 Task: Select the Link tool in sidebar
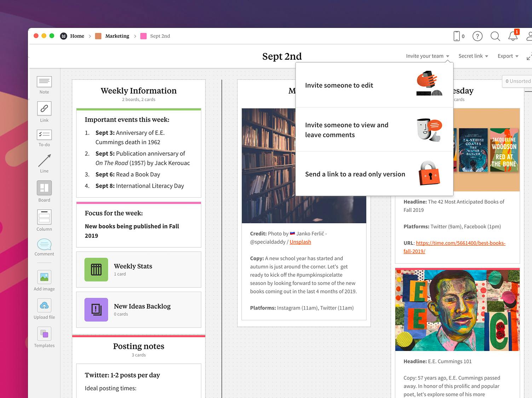44,112
